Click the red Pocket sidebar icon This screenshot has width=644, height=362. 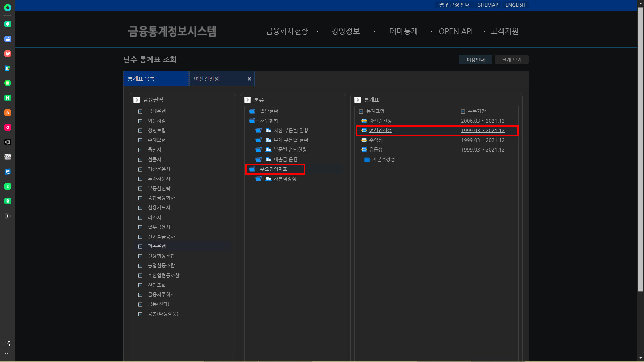[8, 54]
